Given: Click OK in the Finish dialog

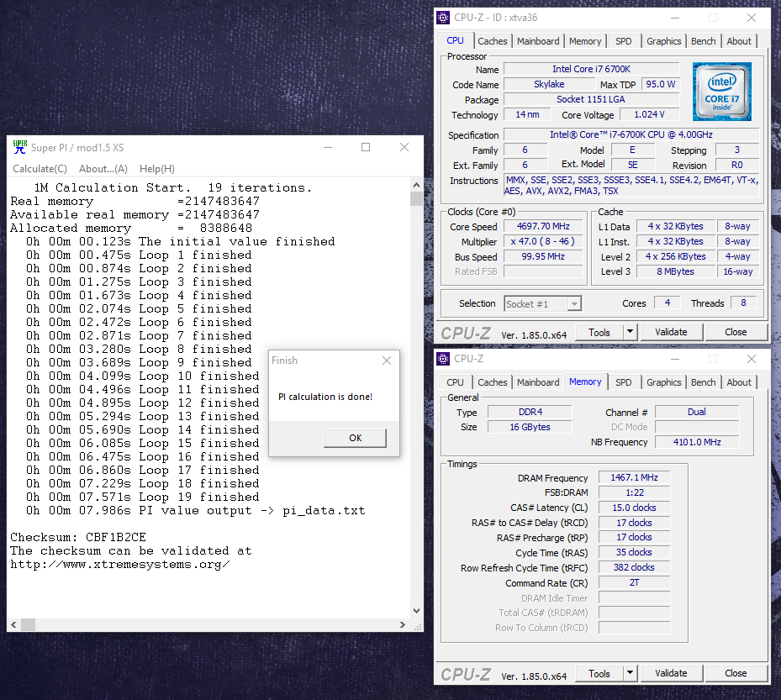Looking at the screenshot, I should tap(355, 438).
